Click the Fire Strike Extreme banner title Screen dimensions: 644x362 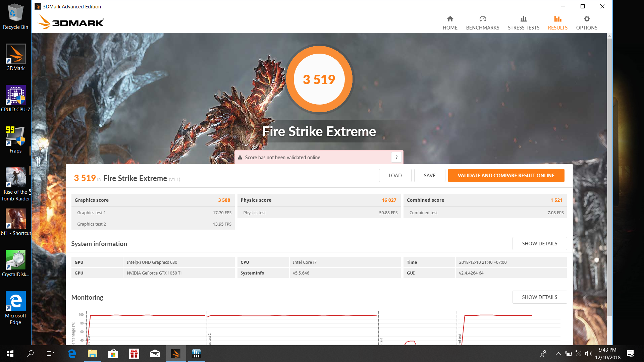pyautogui.click(x=319, y=131)
